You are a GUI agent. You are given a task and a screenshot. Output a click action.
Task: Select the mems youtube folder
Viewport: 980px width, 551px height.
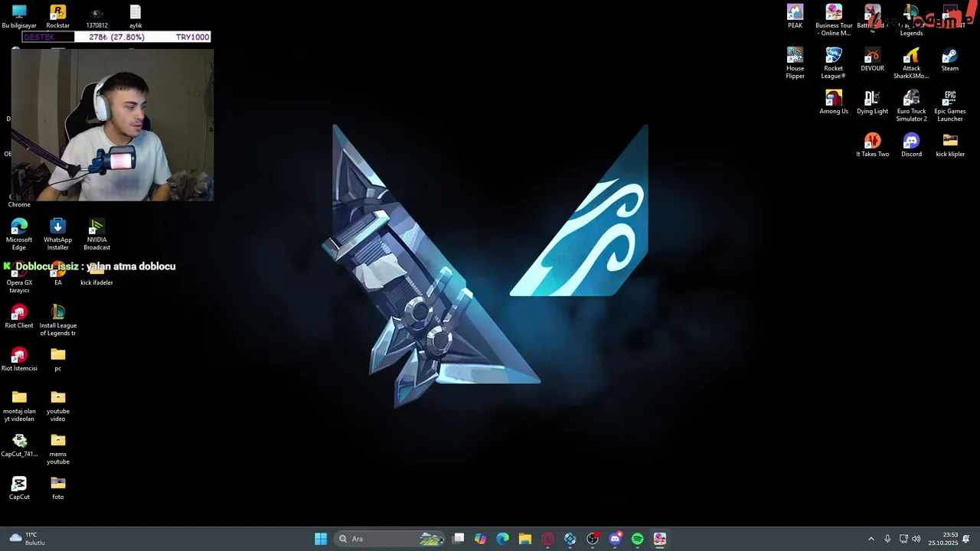[57, 448]
